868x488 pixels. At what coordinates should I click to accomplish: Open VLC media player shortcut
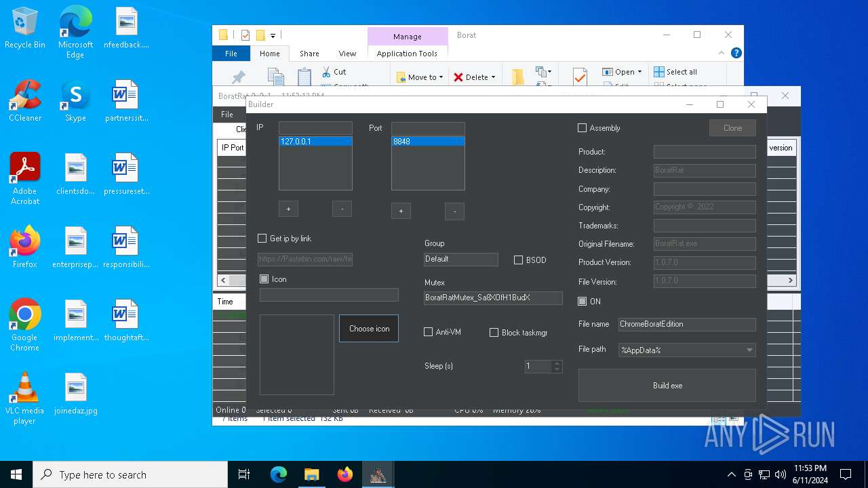tap(25, 399)
